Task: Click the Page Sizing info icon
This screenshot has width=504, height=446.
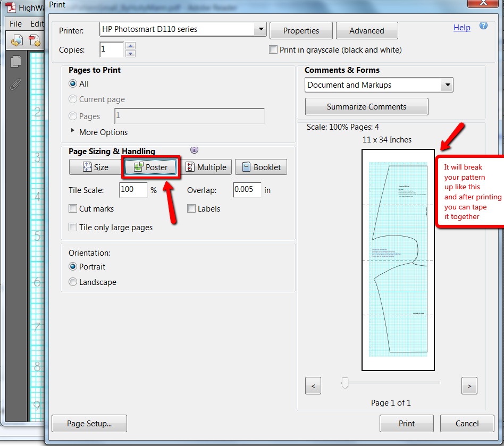Action: (x=194, y=150)
